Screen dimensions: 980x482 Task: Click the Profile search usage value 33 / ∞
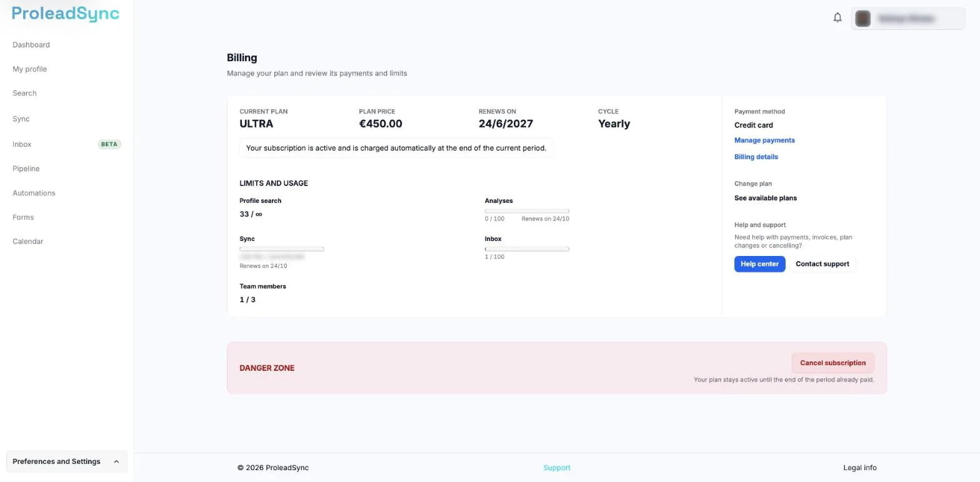[x=251, y=214]
